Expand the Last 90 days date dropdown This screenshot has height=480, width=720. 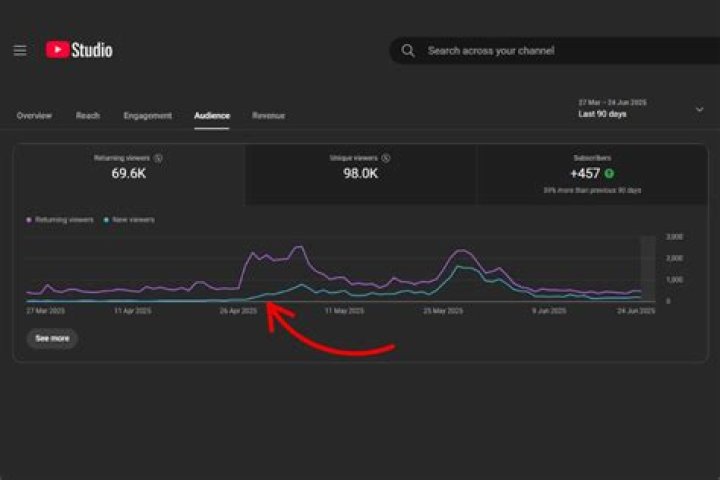[641, 109]
